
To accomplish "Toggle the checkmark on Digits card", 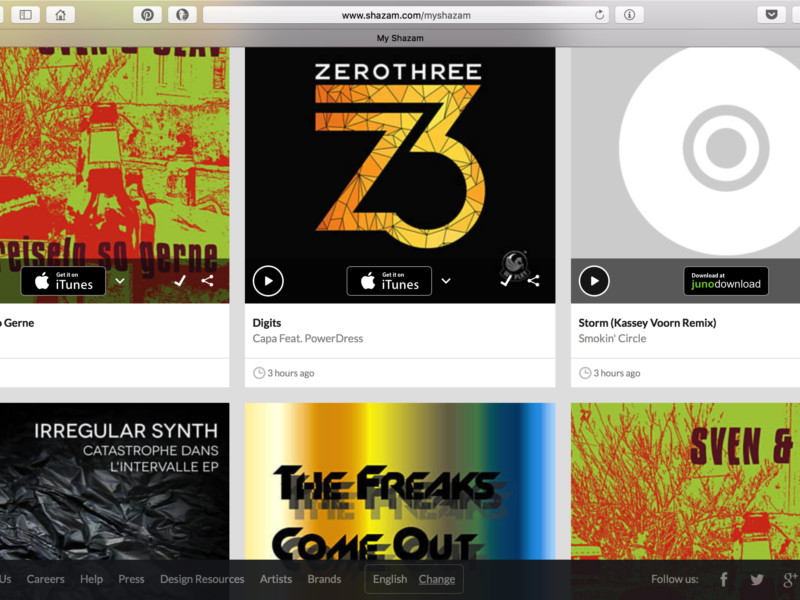I will tap(506, 281).
